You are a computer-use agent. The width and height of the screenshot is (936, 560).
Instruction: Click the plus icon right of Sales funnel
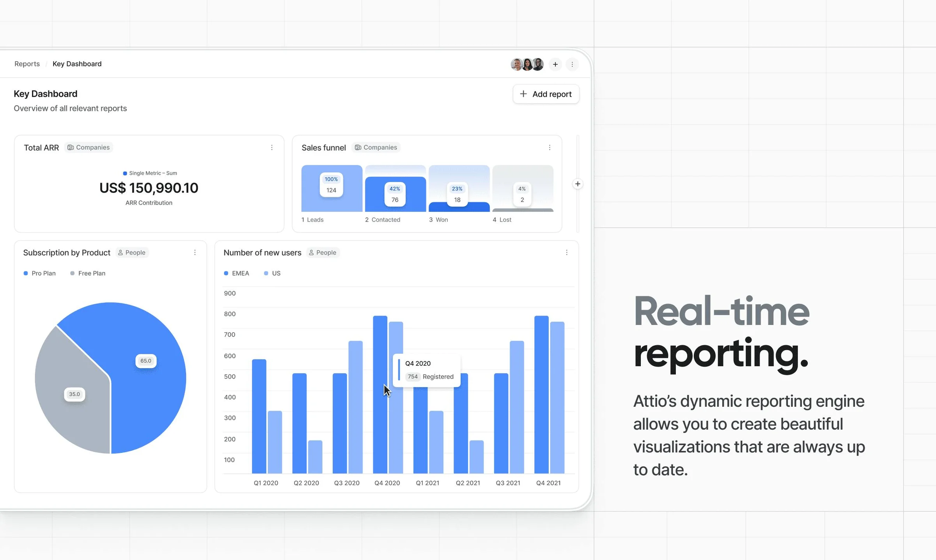click(x=578, y=184)
